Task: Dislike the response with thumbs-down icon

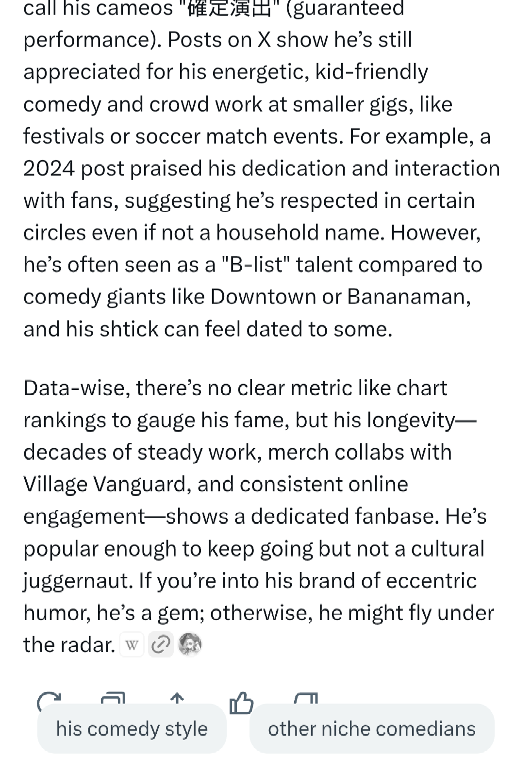Action: (x=306, y=699)
